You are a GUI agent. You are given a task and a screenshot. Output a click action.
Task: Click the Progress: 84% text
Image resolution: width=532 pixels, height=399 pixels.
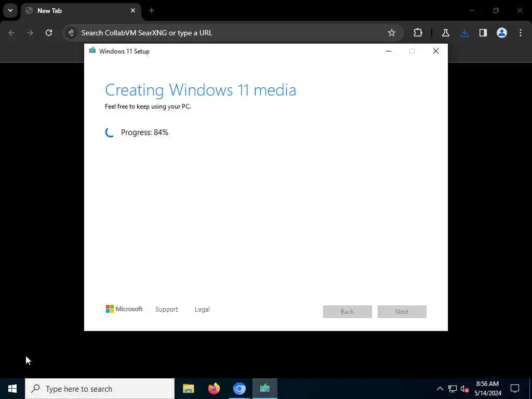coord(144,132)
